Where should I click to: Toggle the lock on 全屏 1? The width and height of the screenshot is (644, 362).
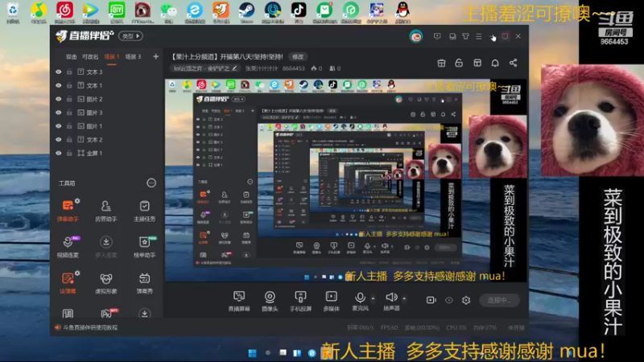pos(69,153)
